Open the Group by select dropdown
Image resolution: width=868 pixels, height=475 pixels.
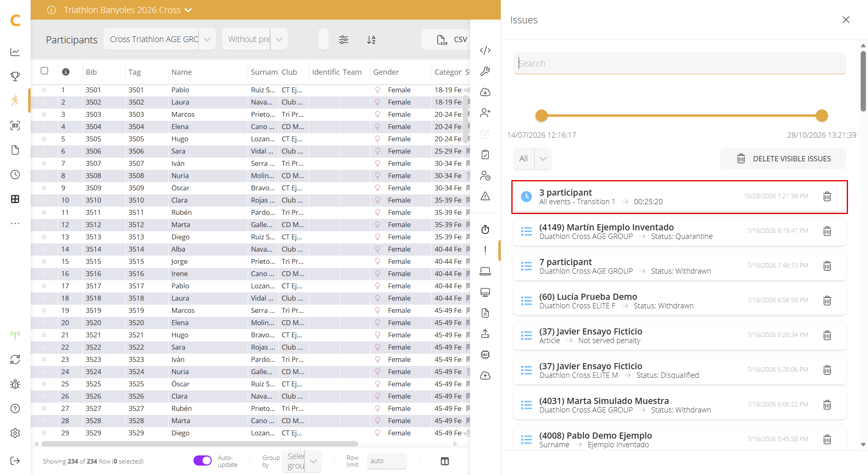(302, 461)
